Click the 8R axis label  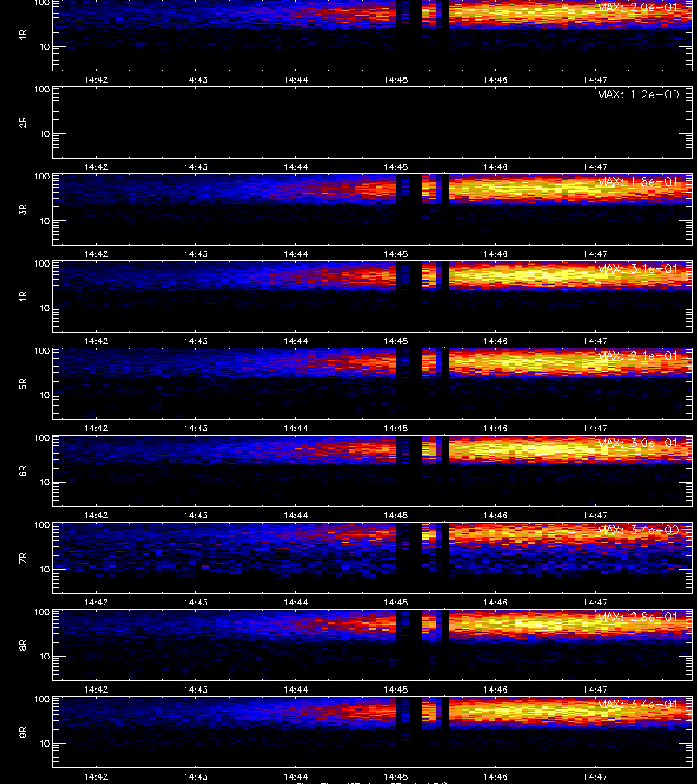pos(23,645)
